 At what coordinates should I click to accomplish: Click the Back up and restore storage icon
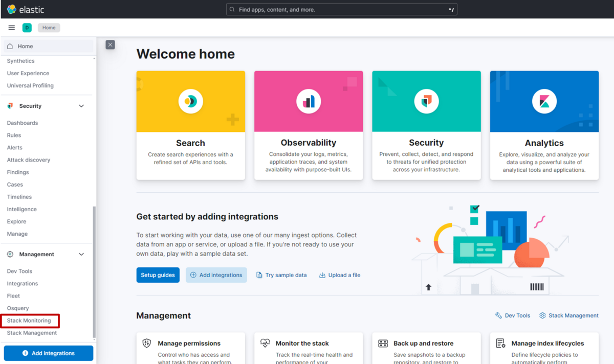coord(383,344)
